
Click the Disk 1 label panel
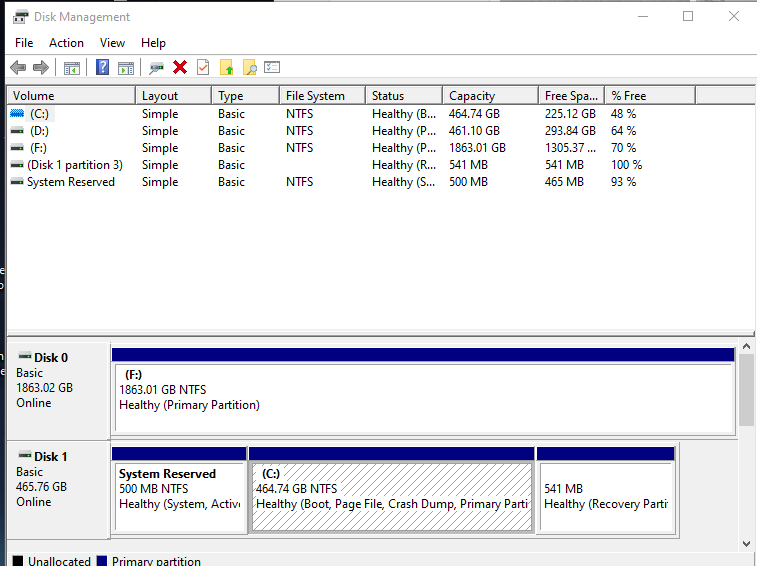coord(59,489)
